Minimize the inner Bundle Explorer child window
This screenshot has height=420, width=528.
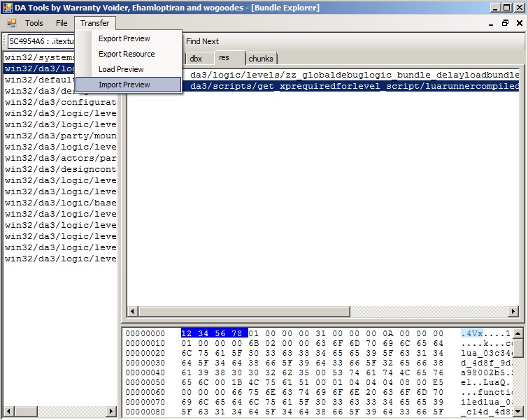tap(490, 23)
